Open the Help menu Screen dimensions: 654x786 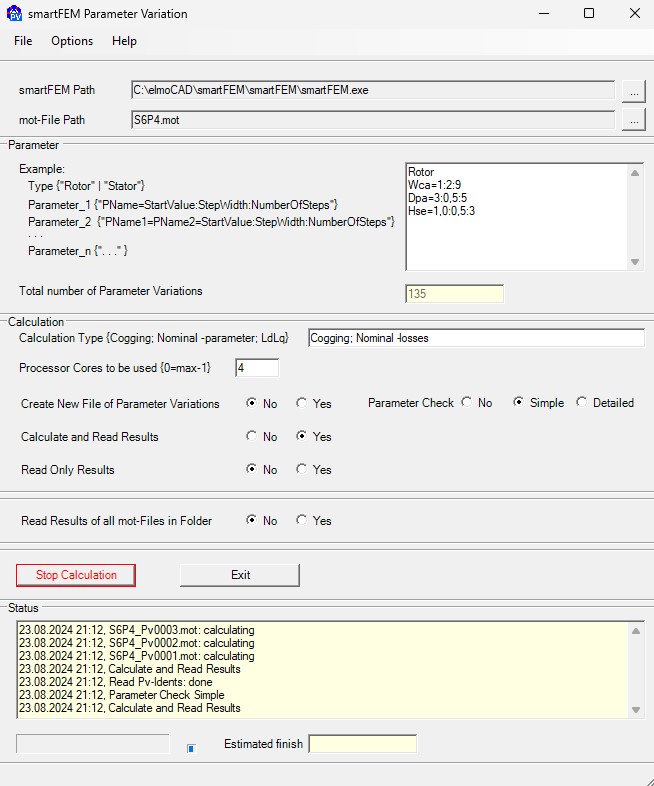tap(124, 41)
